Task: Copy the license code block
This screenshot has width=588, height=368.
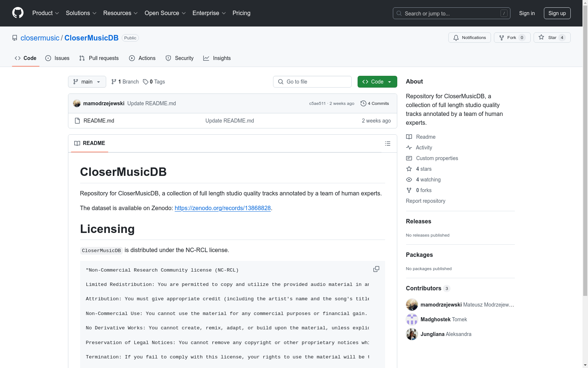Action: coord(376,269)
